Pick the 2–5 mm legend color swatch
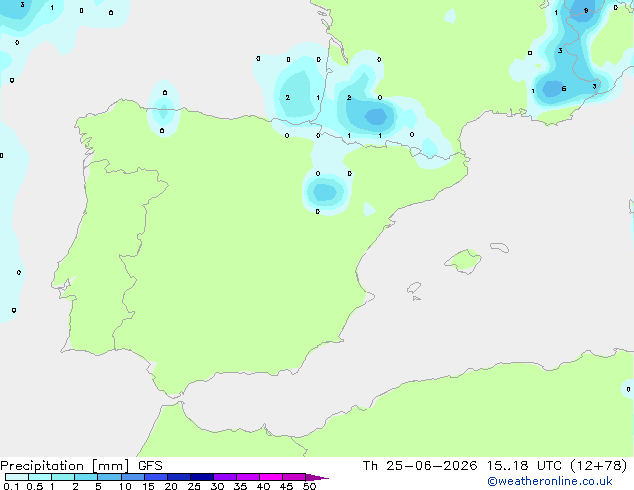This screenshot has height=490, width=634. [x=86, y=477]
